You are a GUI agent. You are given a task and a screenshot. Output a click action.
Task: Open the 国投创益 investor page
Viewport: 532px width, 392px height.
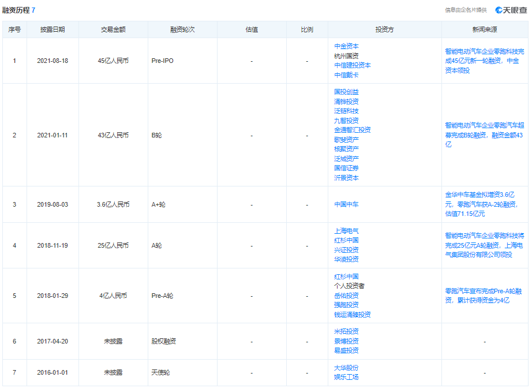pos(346,92)
